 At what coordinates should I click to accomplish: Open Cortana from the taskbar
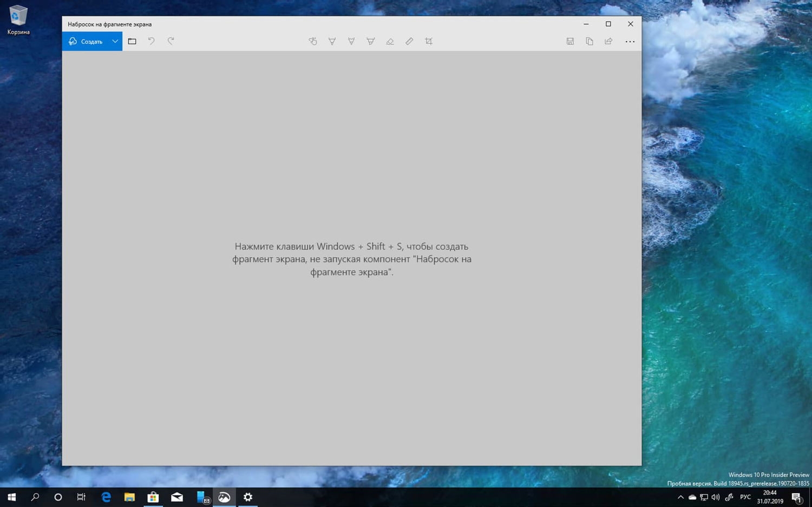[58, 497]
